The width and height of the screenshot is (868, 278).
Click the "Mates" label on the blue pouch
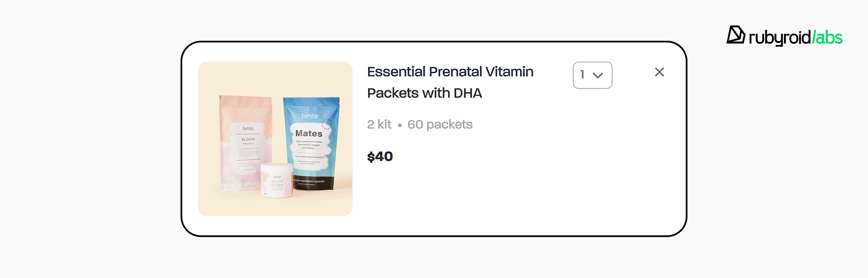pyautogui.click(x=309, y=133)
